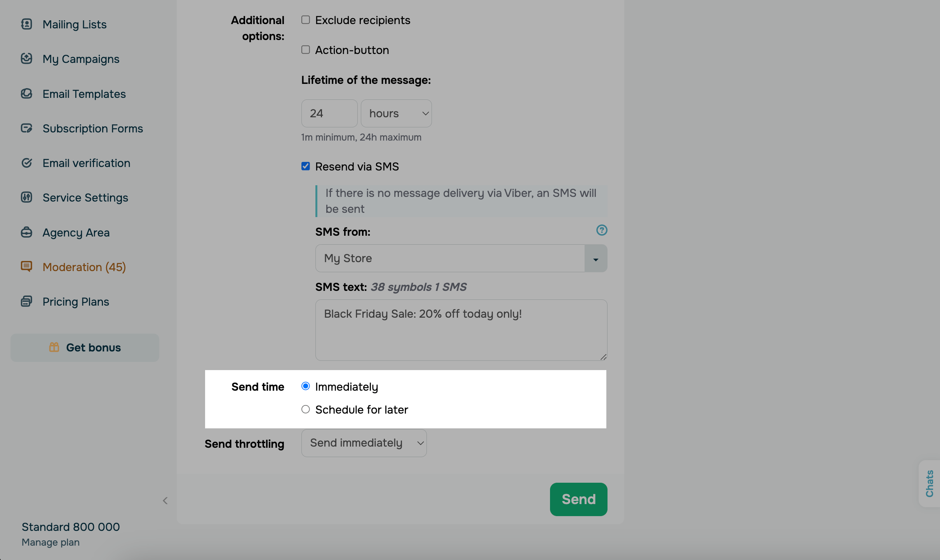940x560 pixels.
Task: Open the Send throttling dropdown
Action: tap(364, 443)
